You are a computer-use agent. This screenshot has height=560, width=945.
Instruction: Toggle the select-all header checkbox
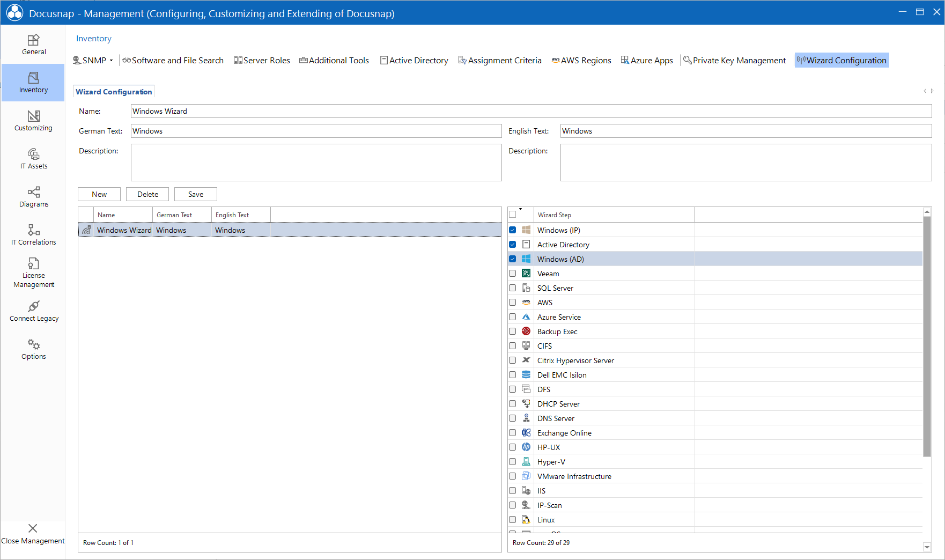513,215
